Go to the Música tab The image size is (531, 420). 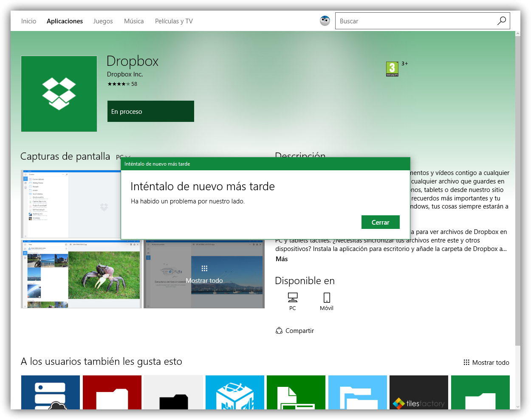click(134, 21)
